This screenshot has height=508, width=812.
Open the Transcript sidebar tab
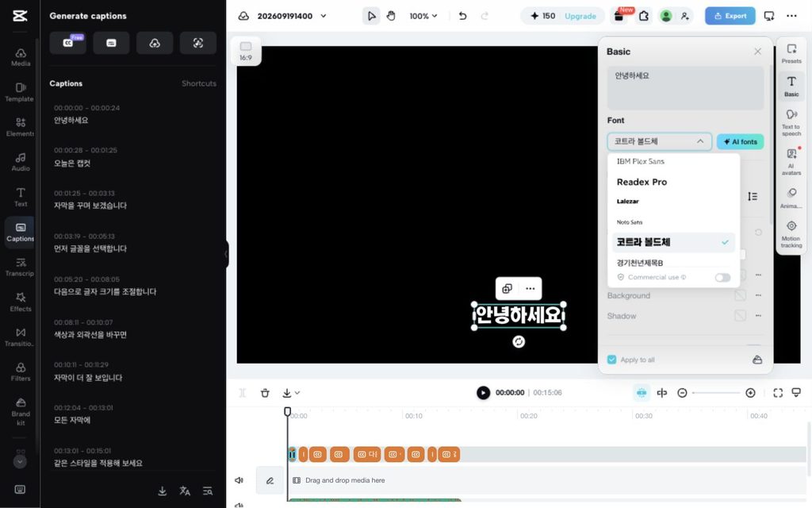20,267
